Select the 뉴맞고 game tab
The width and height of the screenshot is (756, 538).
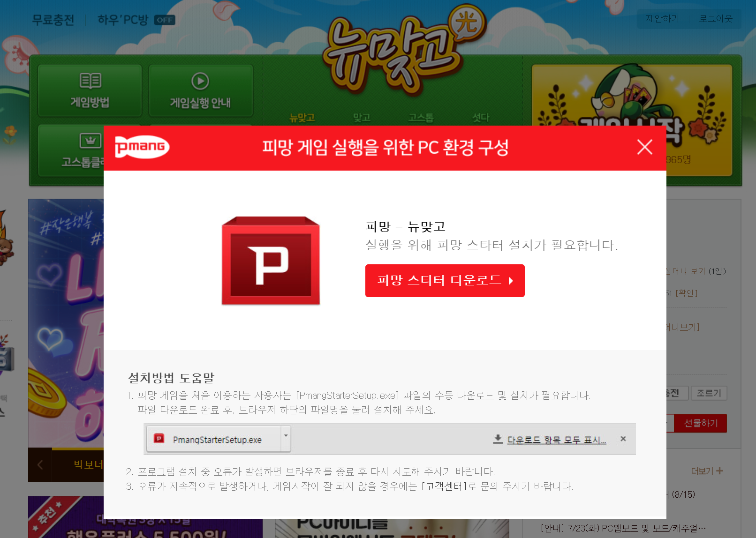[302, 118]
